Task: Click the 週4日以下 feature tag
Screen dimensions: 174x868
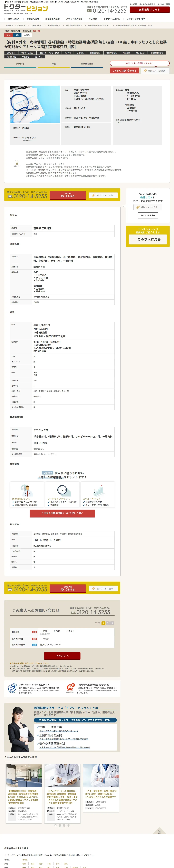Action: (11, 53)
